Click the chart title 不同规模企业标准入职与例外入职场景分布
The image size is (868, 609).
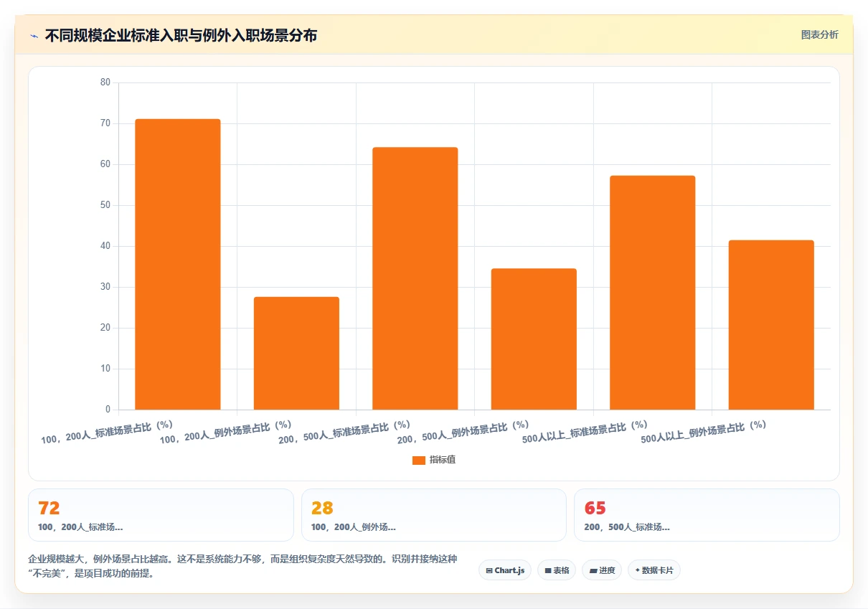coord(181,35)
